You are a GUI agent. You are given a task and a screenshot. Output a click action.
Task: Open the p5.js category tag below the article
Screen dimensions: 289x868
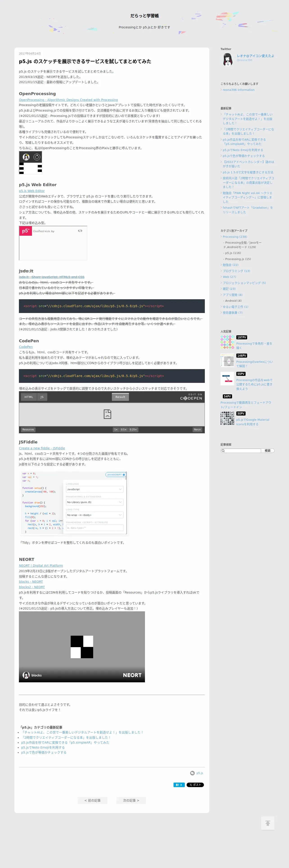click(200, 773)
